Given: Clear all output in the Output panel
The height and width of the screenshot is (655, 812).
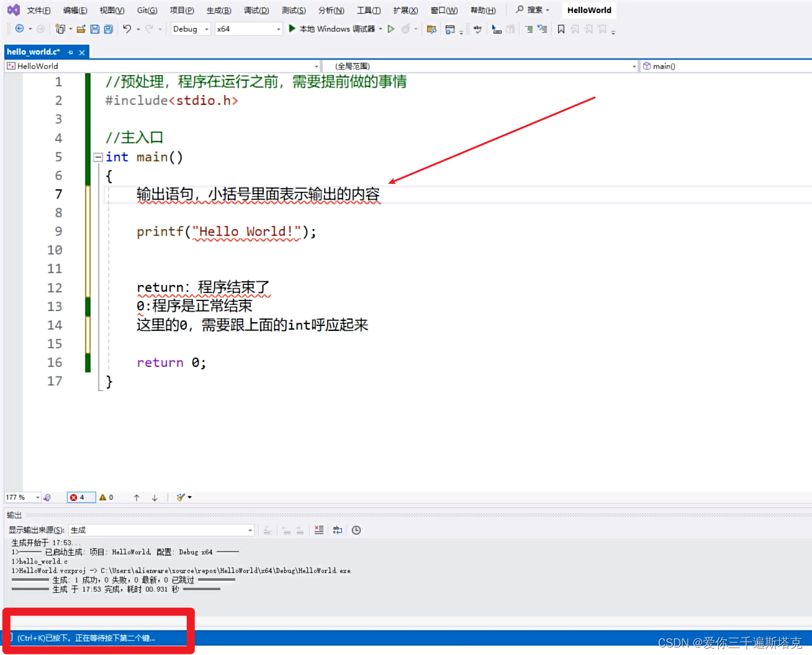Looking at the screenshot, I should (318, 530).
